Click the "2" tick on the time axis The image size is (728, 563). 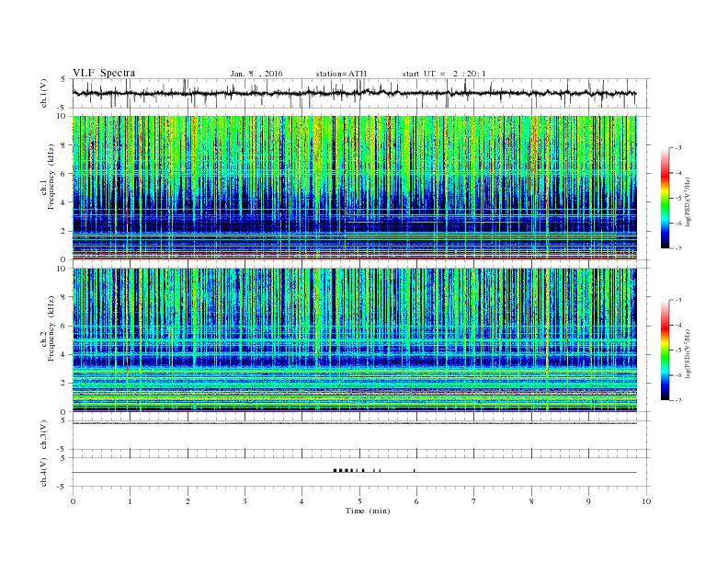pyautogui.click(x=188, y=501)
